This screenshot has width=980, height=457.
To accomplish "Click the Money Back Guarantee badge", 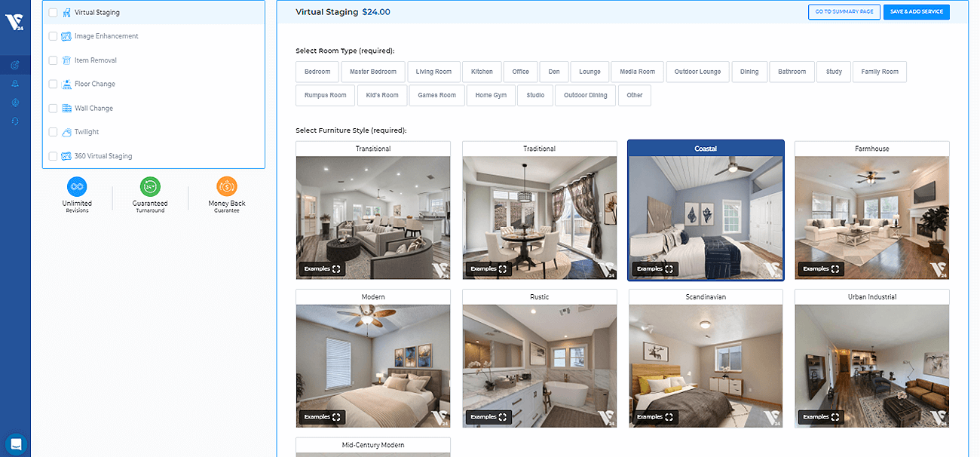I will [x=227, y=186].
